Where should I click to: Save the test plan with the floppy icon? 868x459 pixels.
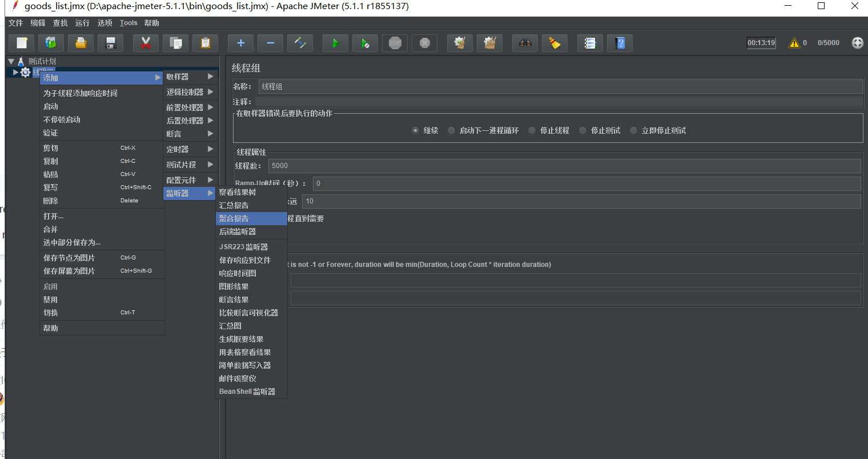pos(111,43)
